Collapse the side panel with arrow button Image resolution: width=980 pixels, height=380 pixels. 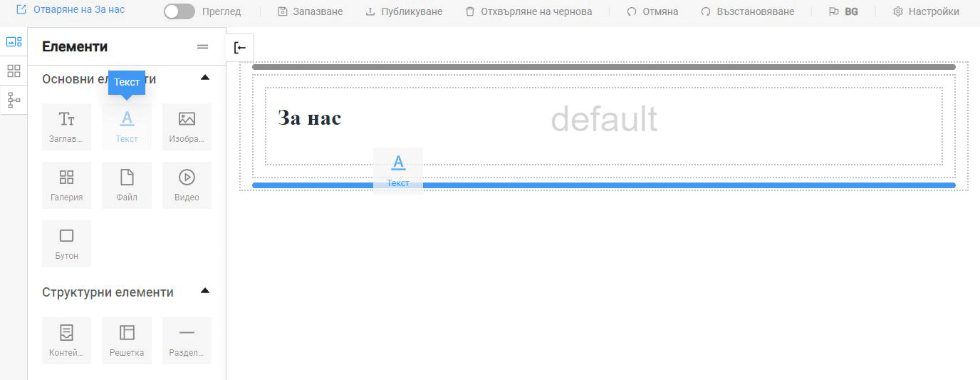click(x=240, y=48)
